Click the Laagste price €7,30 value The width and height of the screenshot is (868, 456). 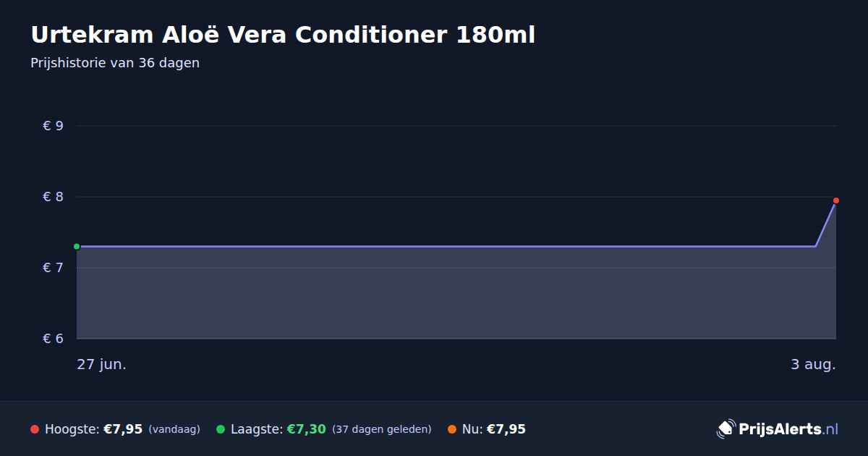tap(307, 429)
